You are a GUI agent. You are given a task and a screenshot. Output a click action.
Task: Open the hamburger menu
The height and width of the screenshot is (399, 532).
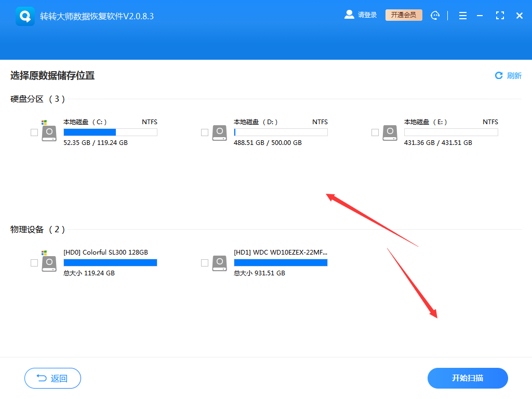[x=462, y=16]
